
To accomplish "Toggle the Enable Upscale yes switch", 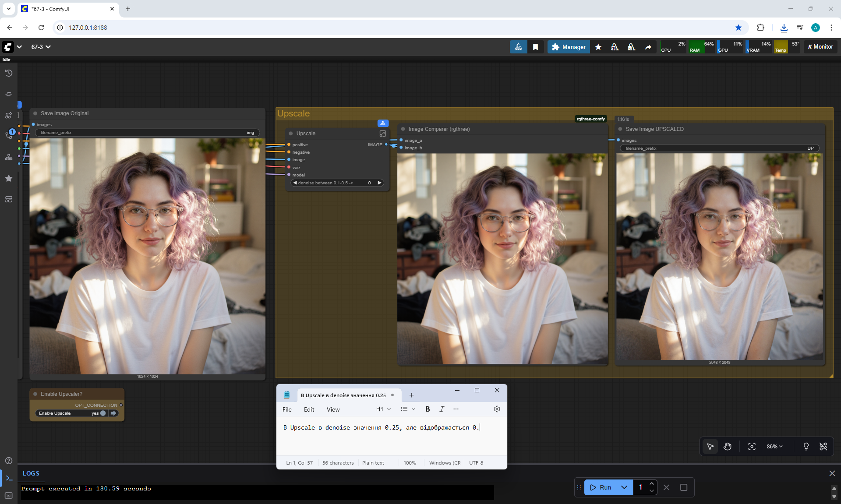I will coord(103,413).
